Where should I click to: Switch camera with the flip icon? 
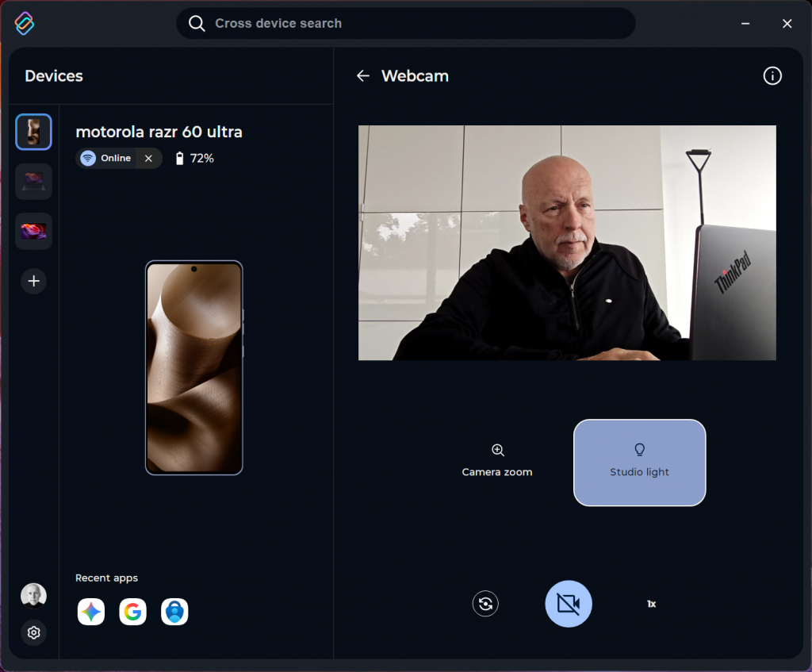[x=485, y=604]
